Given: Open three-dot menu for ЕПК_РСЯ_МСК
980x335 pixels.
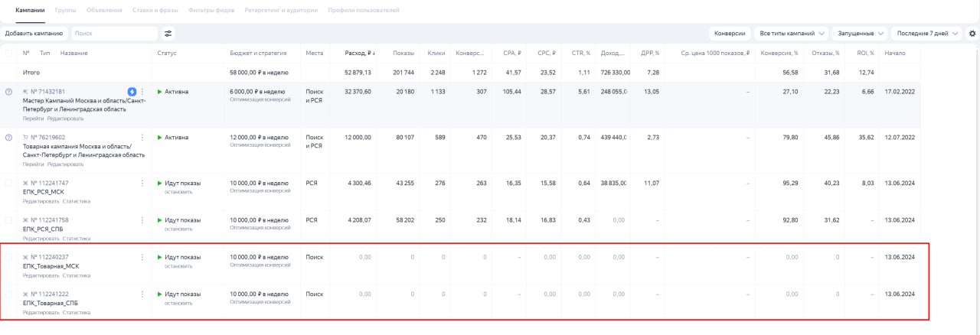Looking at the screenshot, I should [142, 184].
